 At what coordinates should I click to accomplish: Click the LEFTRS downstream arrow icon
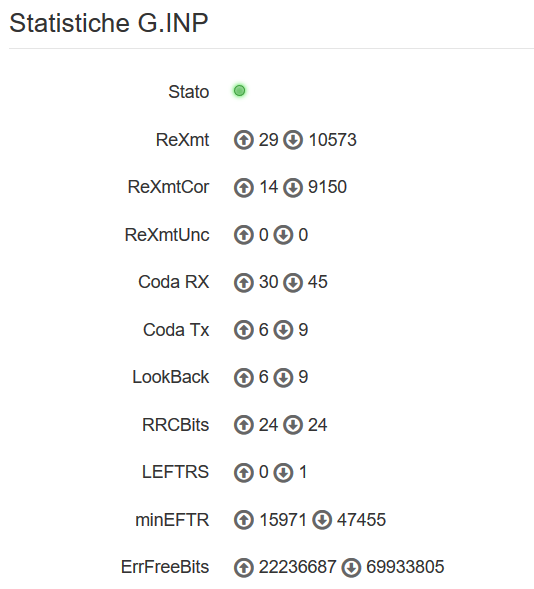[283, 473]
